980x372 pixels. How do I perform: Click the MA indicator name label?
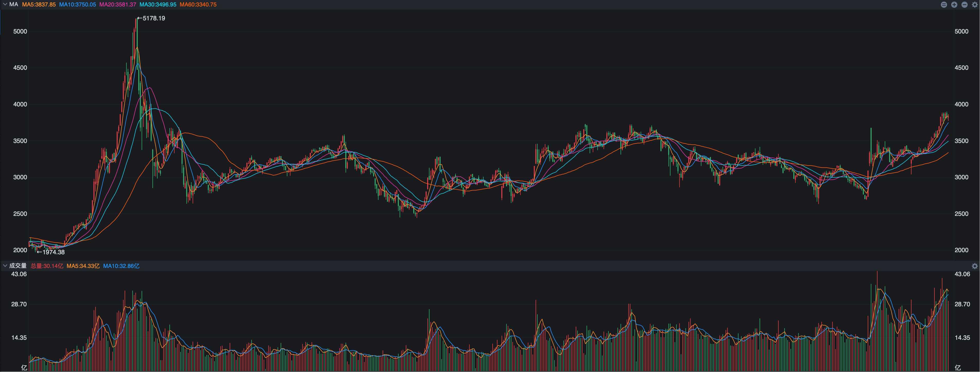[14, 5]
